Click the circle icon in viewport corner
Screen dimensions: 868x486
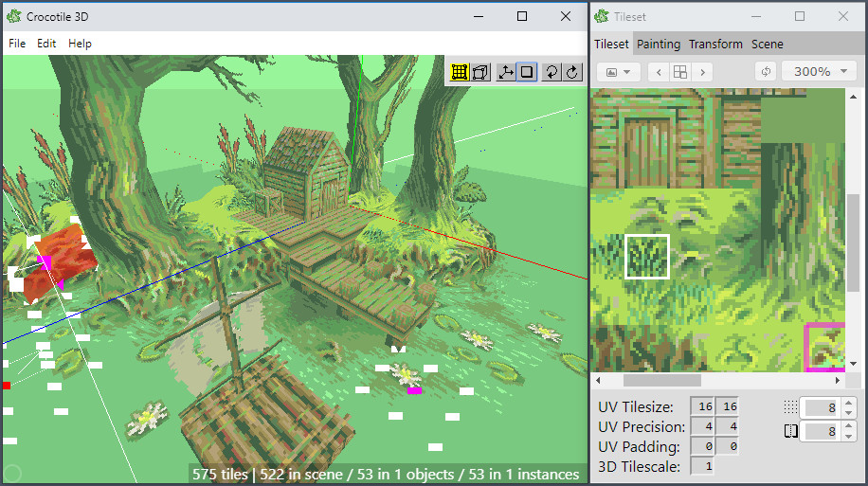[x=12, y=474]
